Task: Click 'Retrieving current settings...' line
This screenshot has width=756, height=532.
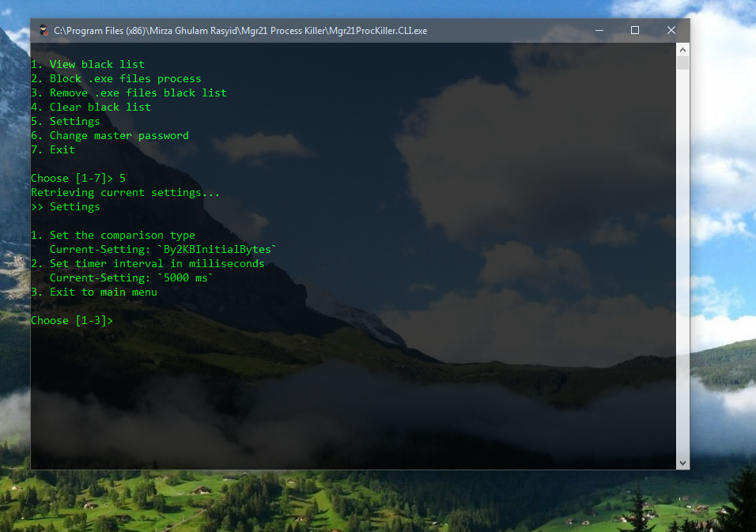Action: coord(126,193)
